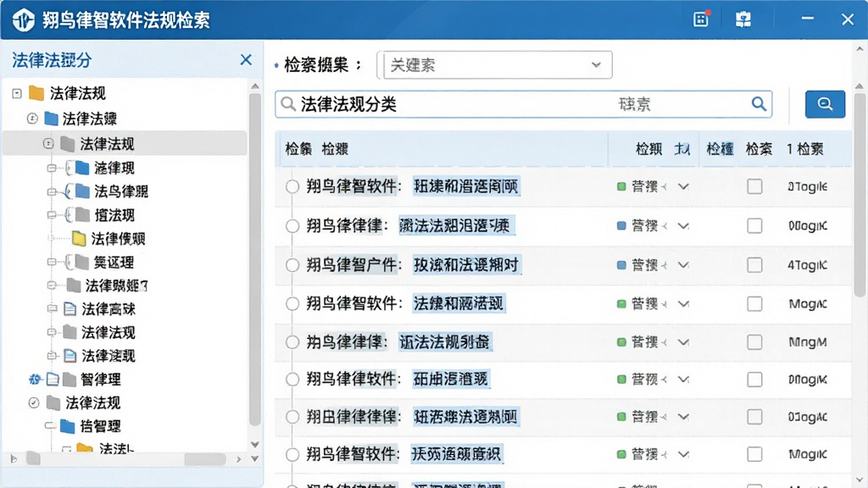
Task: Click the orange folder icon of root 法律法规
Action: tap(36, 93)
